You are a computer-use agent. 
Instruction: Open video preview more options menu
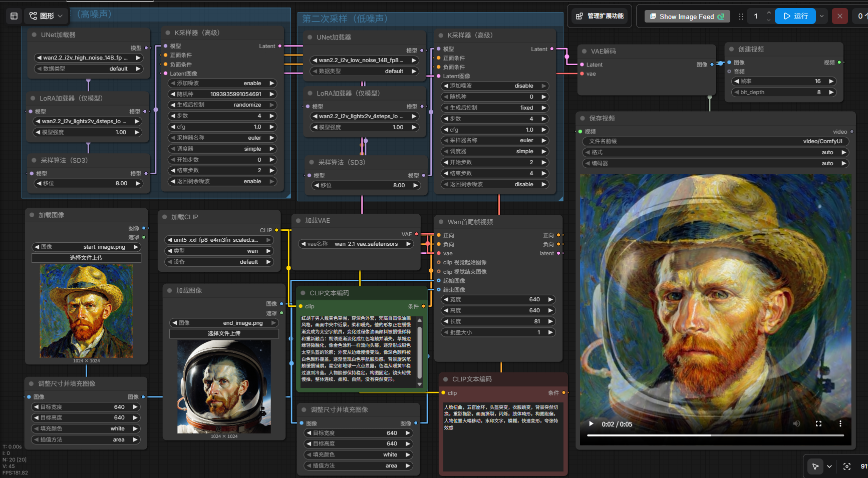tap(840, 424)
